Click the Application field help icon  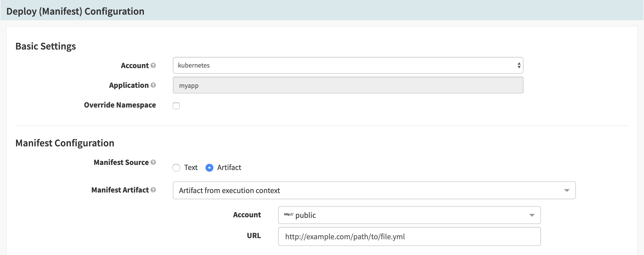click(x=153, y=85)
